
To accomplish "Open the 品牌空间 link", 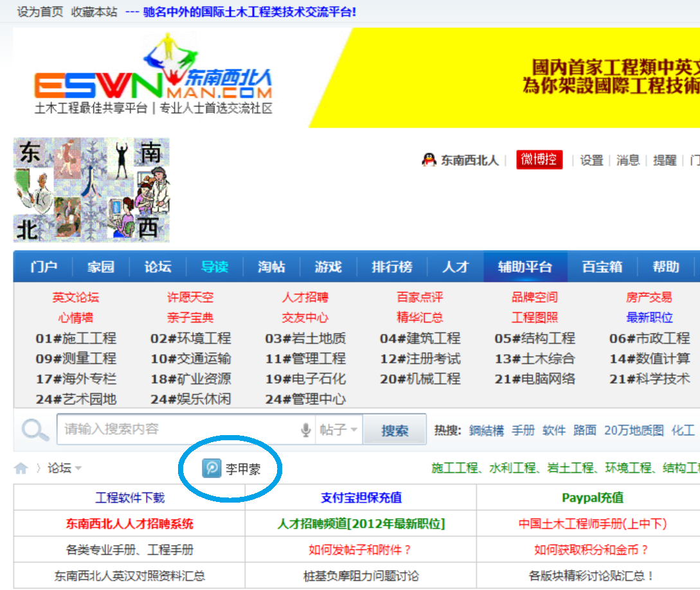I will (x=535, y=297).
